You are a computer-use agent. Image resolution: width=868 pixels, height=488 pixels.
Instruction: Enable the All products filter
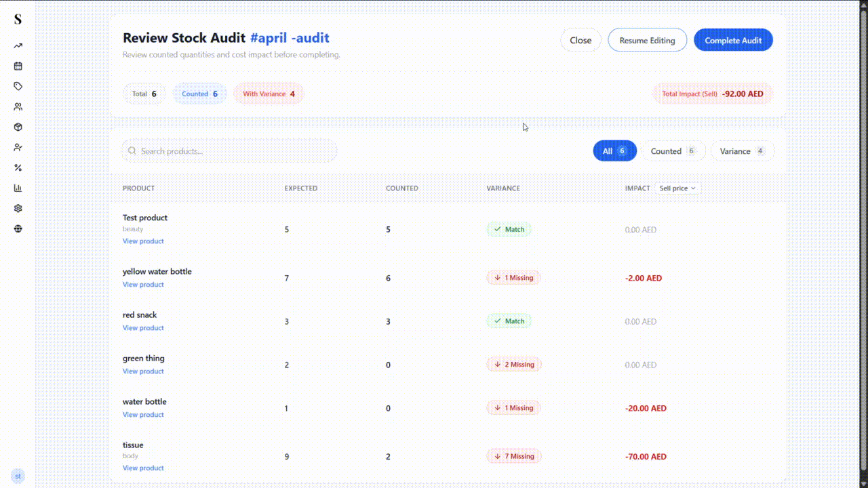[614, 150]
